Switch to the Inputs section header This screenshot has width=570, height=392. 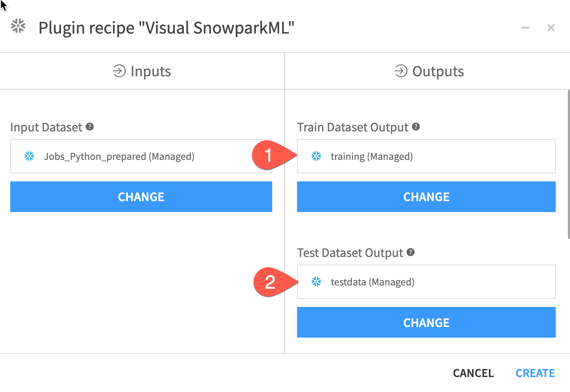click(x=142, y=71)
